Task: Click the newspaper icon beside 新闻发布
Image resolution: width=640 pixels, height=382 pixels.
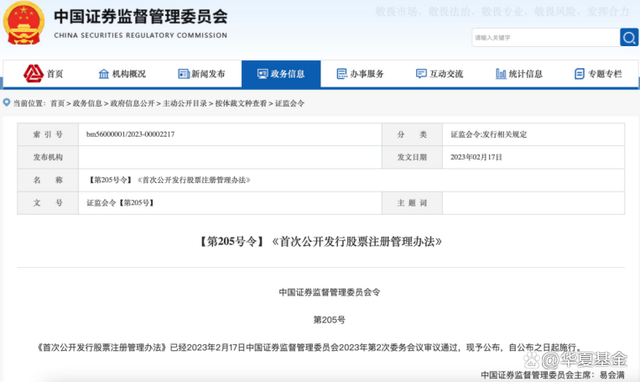Action: coord(184,74)
